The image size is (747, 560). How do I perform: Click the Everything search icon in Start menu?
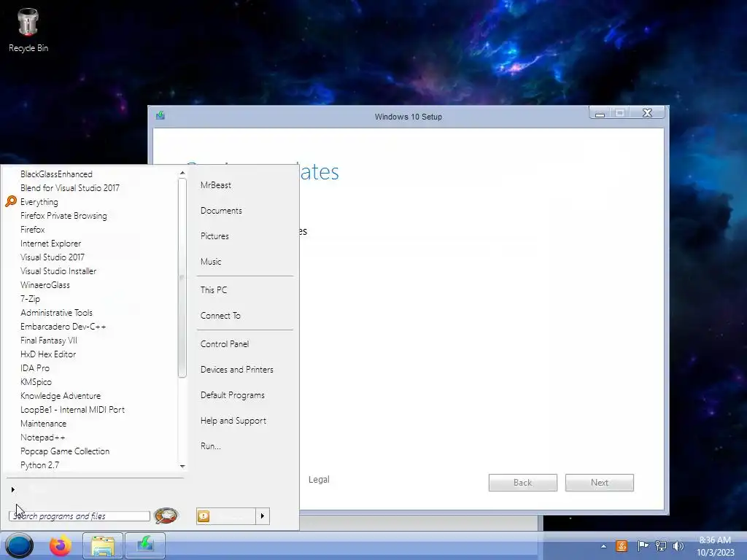point(11,201)
